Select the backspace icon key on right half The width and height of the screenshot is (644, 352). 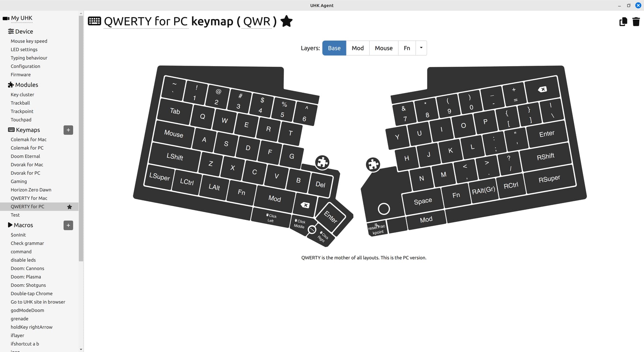pos(542,89)
